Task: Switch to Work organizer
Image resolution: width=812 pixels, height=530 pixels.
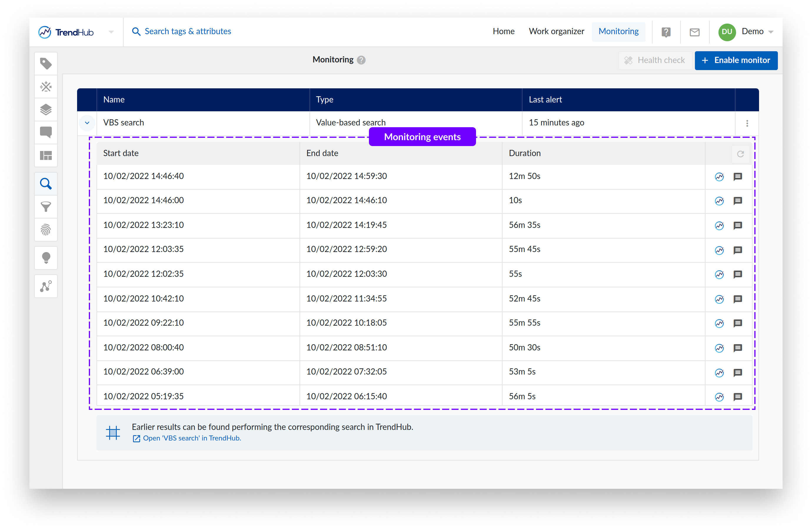Action: pos(556,32)
